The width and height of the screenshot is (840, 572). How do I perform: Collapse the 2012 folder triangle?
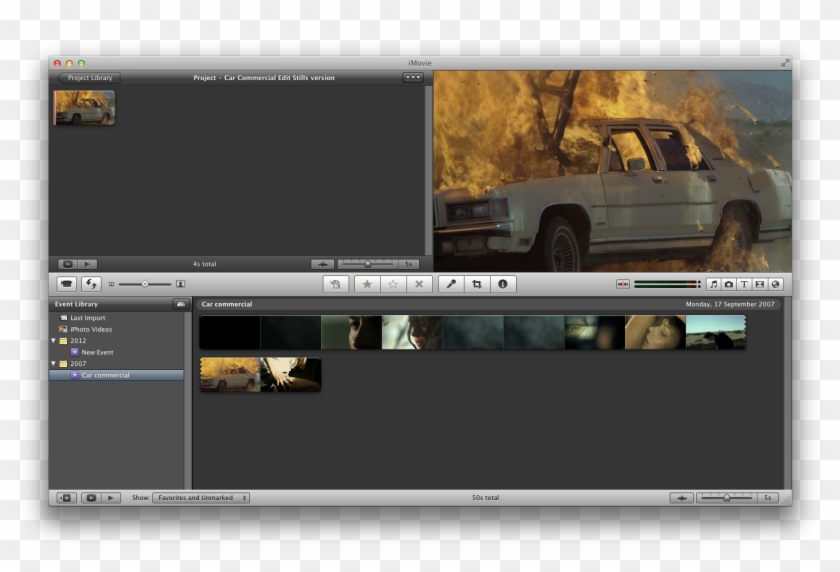54,341
